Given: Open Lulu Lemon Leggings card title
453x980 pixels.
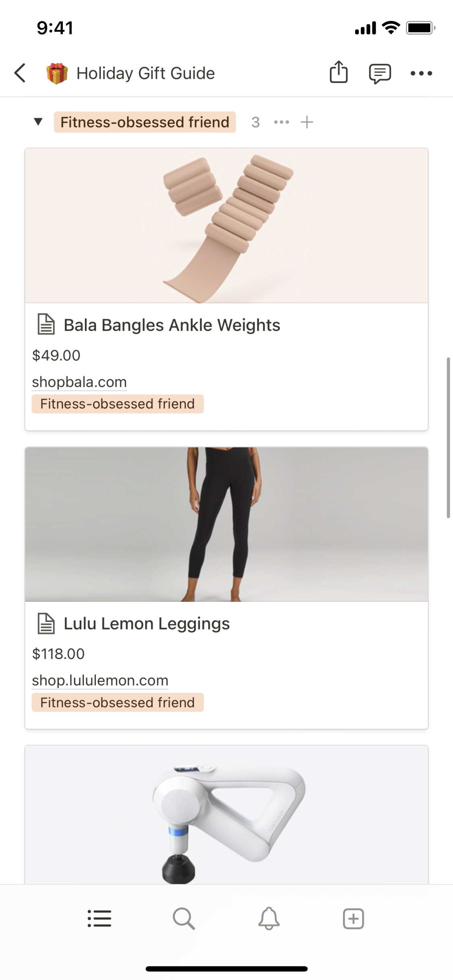Looking at the screenshot, I should (x=147, y=624).
